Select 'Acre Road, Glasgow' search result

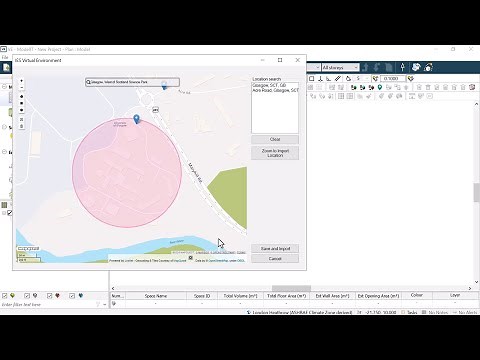pos(275,90)
